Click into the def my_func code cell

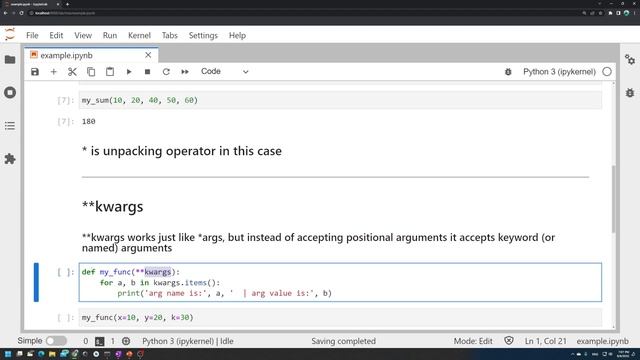[x=340, y=282]
